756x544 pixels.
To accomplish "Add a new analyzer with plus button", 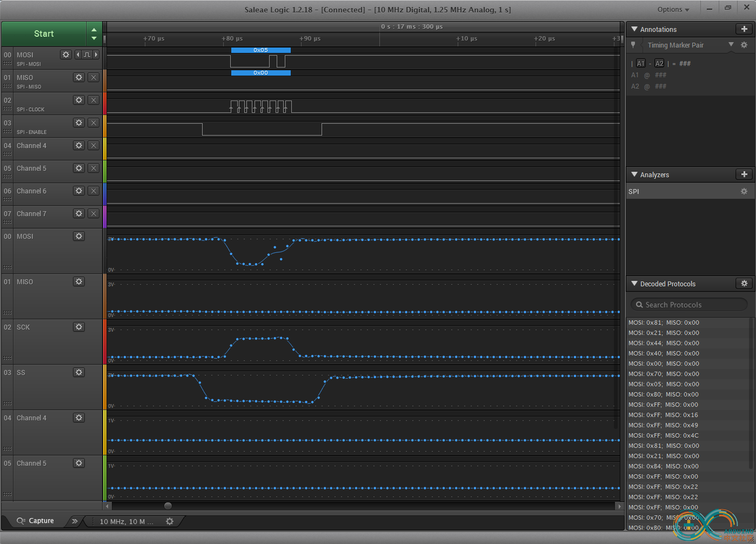I will (744, 174).
